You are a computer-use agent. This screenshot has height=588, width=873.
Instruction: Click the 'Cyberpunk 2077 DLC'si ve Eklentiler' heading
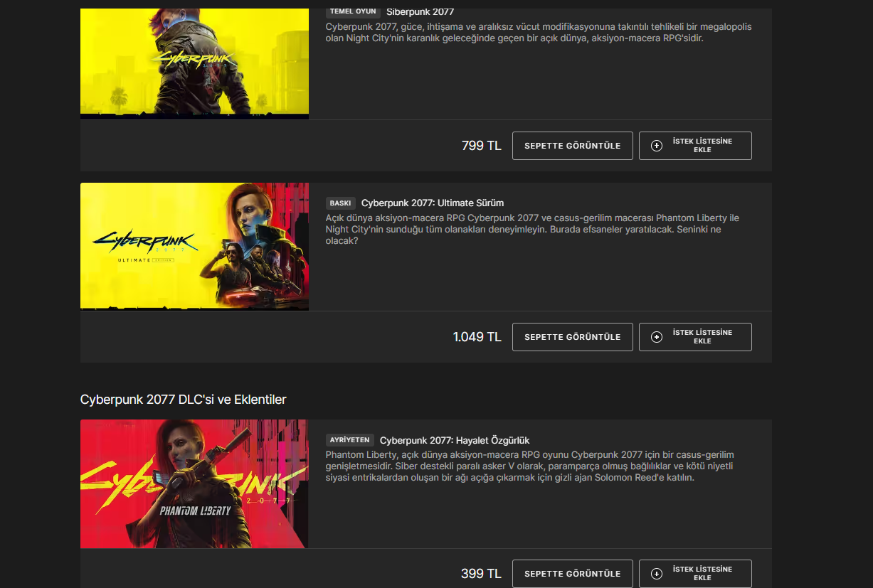183,400
